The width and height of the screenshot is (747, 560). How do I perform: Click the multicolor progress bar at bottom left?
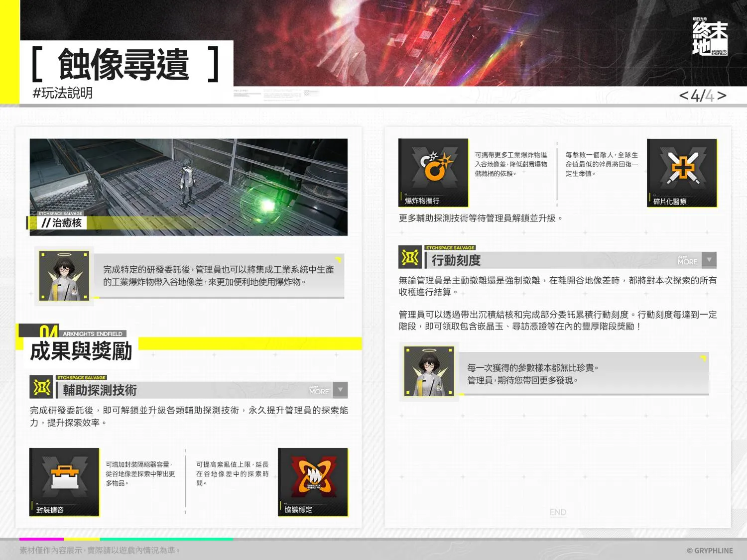(x=125, y=539)
